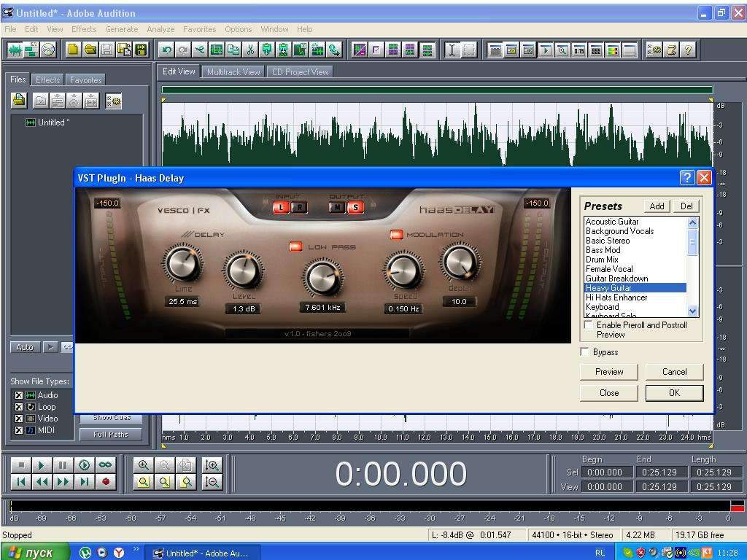Image resolution: width=747 pixels, height=560 pixels.
Task: Click the Zoom In Horizontally icon
Action: (x=144, y=464)
